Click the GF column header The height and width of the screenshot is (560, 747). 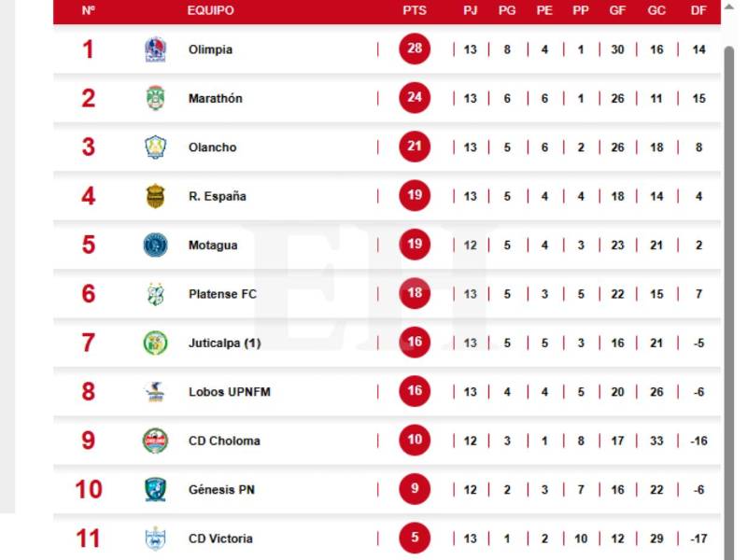pyautogui.click(x=616, y=11)
